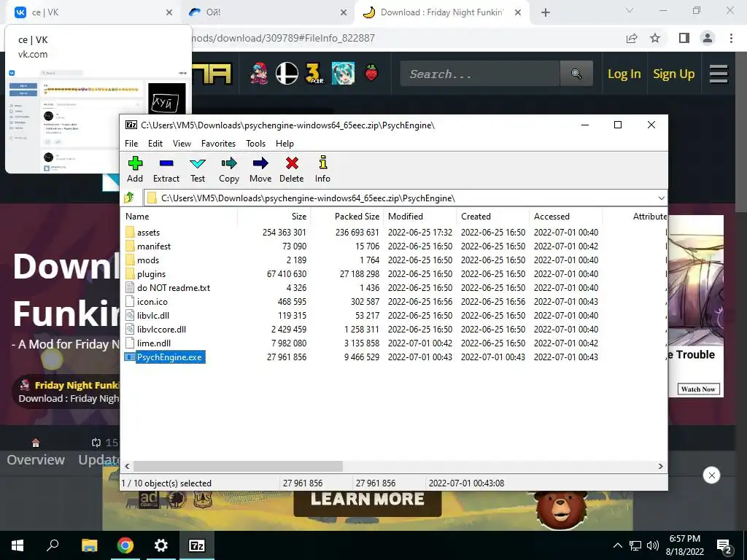Image resolution: width=747 pixels, height=560 pixels.
Task: Open the Favorites menu
Action: pyautogui.click(x=218, y=144)
